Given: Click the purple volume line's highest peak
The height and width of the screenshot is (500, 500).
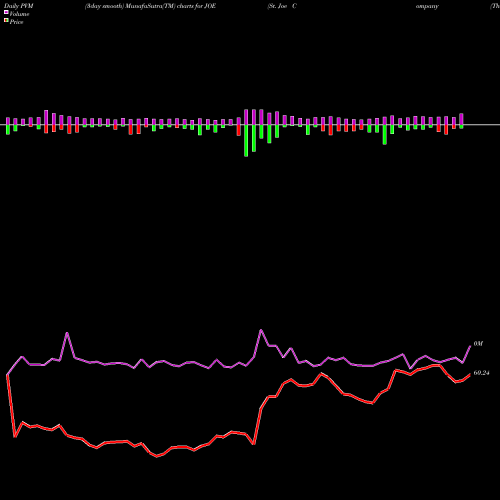Looking at the screenshot, I should coord(261,330).
